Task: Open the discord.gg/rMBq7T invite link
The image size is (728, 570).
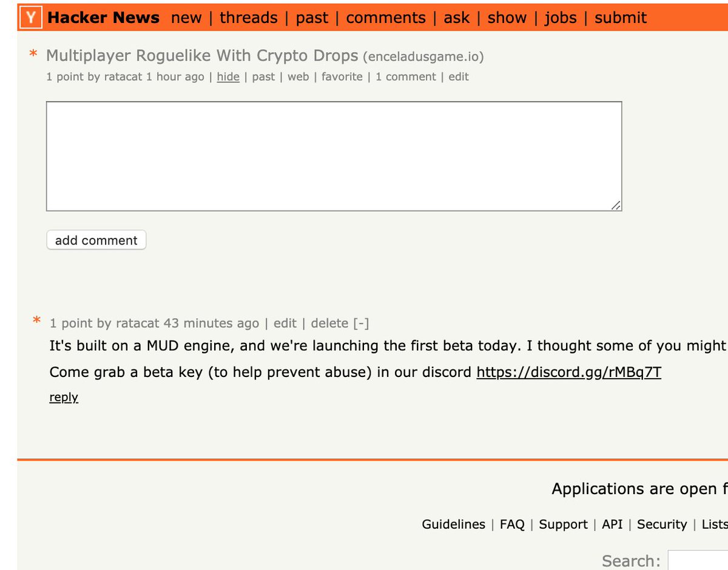Action: (568, 372)
